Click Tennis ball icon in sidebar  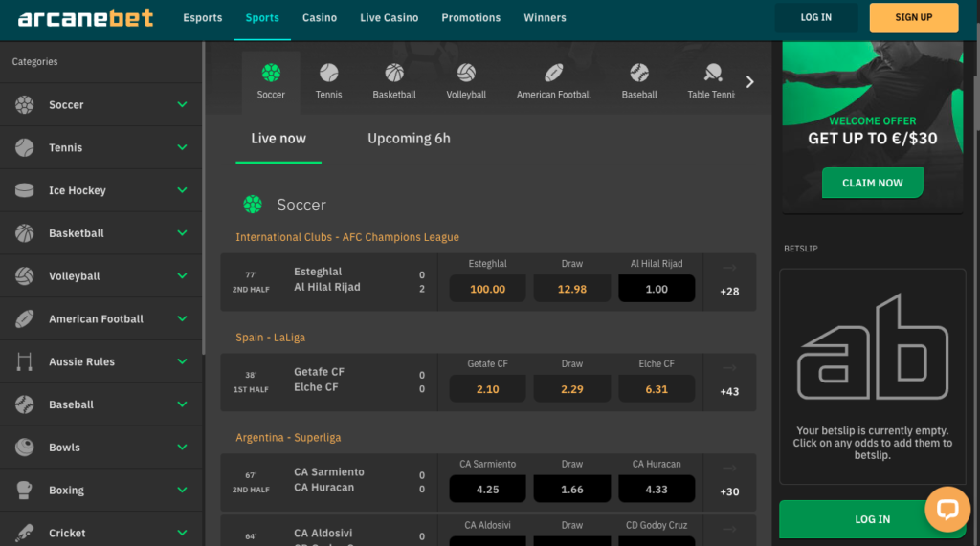point(24,147)
